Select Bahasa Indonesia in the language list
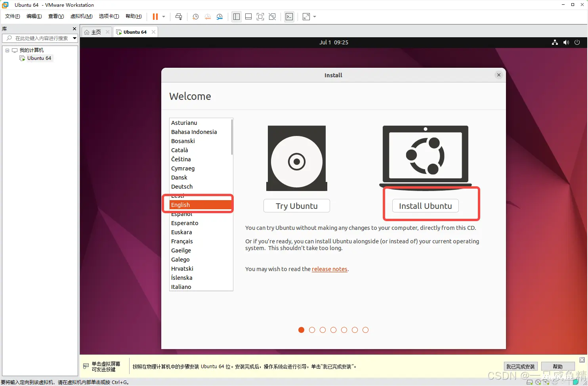588x386 pixels. point(200,132)
